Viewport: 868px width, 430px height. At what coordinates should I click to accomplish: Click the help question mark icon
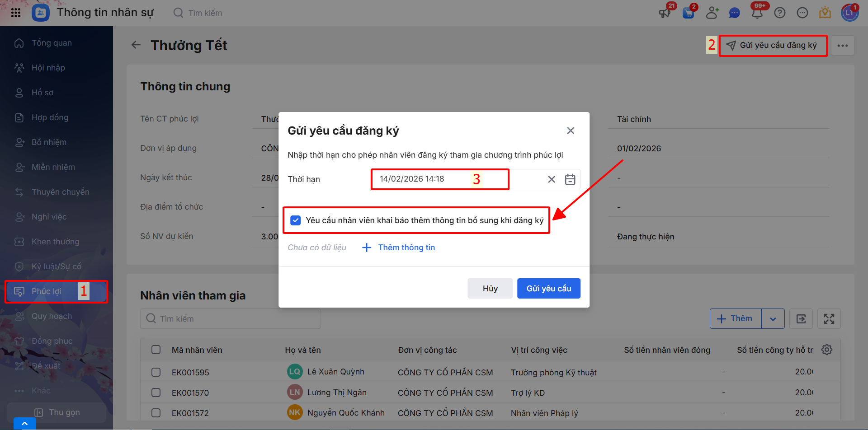780,13
